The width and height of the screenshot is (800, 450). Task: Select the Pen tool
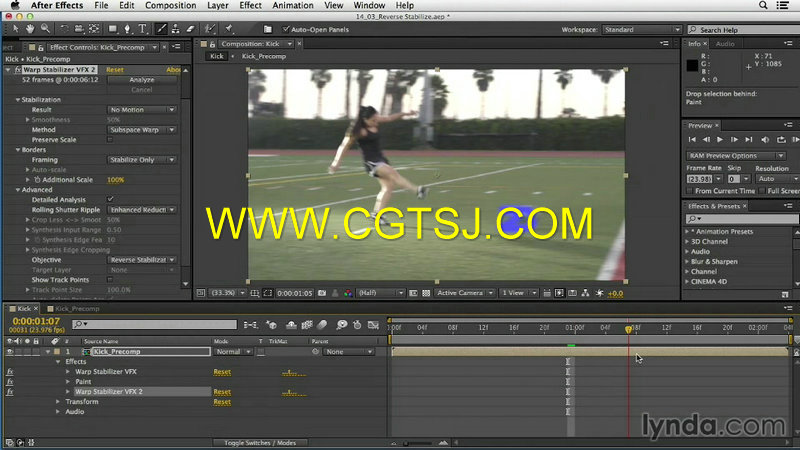pos(128,29)
